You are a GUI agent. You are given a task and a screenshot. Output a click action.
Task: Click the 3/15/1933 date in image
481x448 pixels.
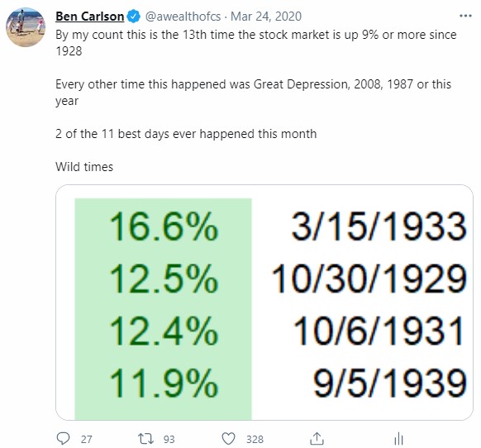tap(379, 227)
